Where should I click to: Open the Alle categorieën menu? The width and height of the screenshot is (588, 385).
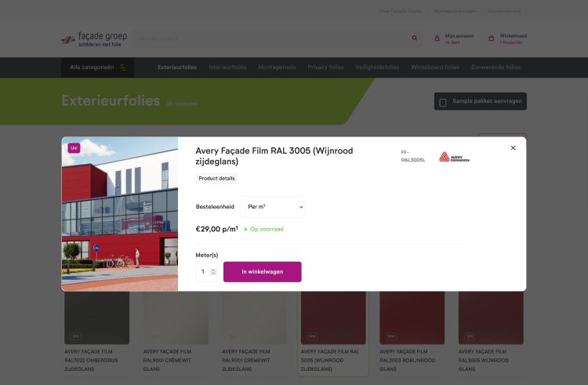(97, 67)
